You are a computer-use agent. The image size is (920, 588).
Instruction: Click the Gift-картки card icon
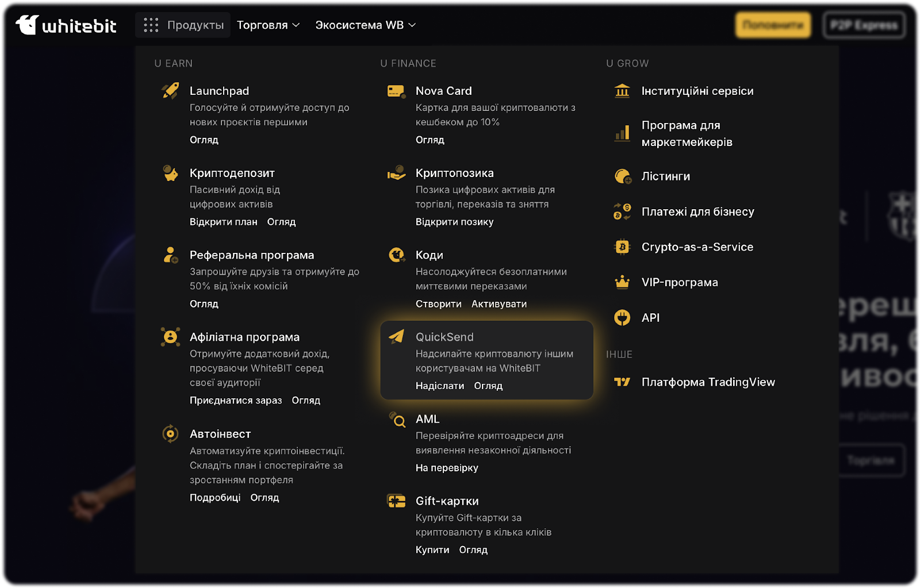(x=396, y=501)
